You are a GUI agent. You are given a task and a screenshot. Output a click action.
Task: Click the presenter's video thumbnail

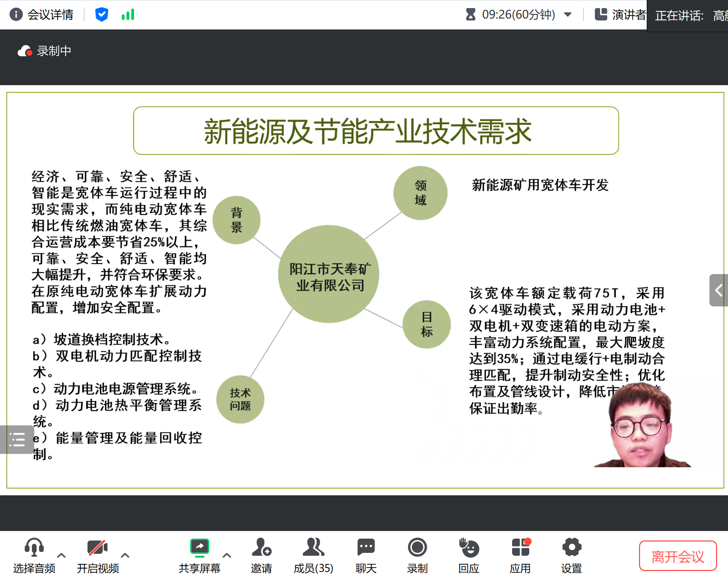pyautogui.click(x=642, y=425)
